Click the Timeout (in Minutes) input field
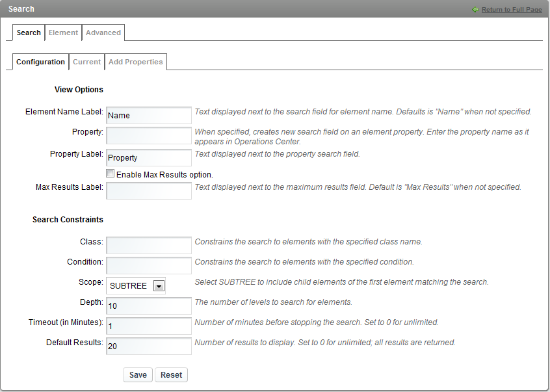Image resolution: width=550 pixels, height=392 pixels. [149, 326]
